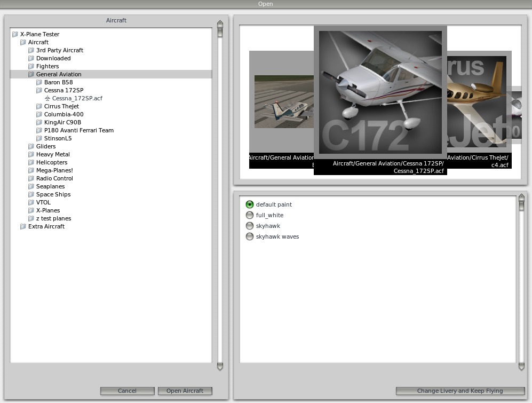Click the folder icon beside Space Ships
Viewport: 532px width, 403px height.
(31, 194)
